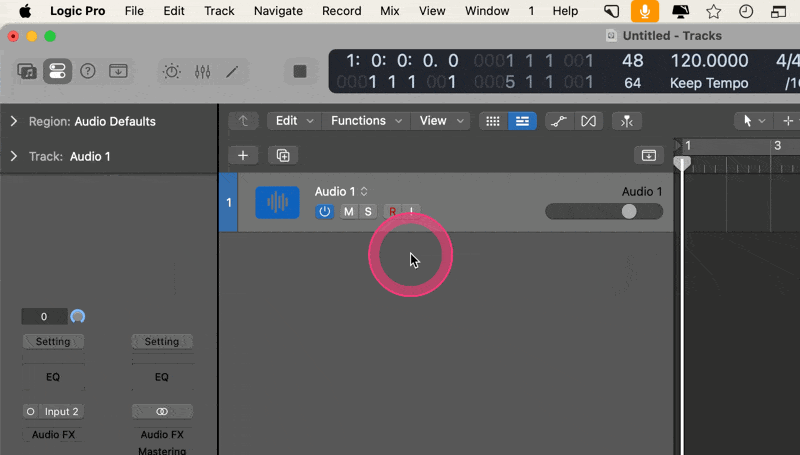The image size is (800, 455).
Task: Click the playhead marker in the ruler
Action: tap(682, 163)
